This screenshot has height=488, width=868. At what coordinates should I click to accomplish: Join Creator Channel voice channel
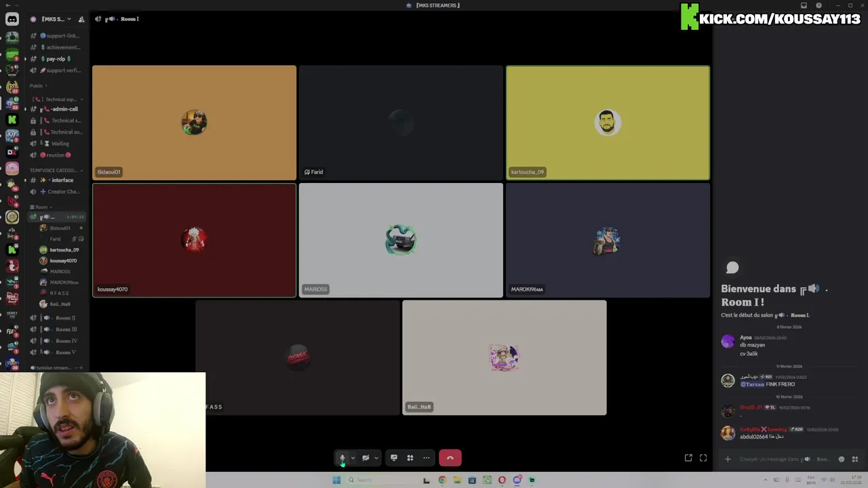coord(56,192)
